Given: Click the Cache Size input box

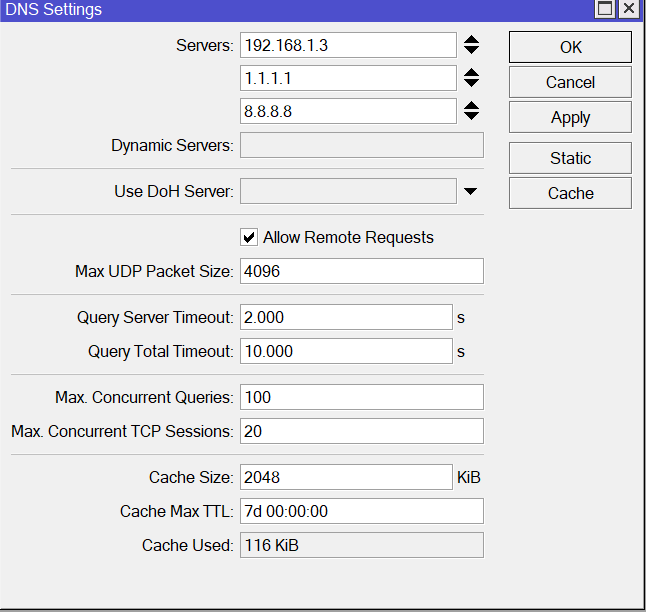Looking at the screenshot, I should tap(346, 477).
